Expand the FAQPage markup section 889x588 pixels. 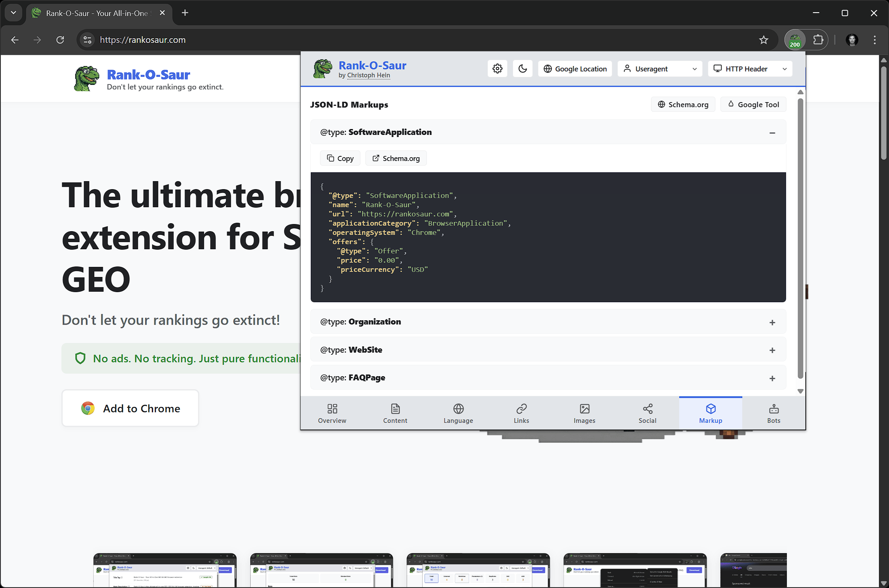[x=772, y=378]
